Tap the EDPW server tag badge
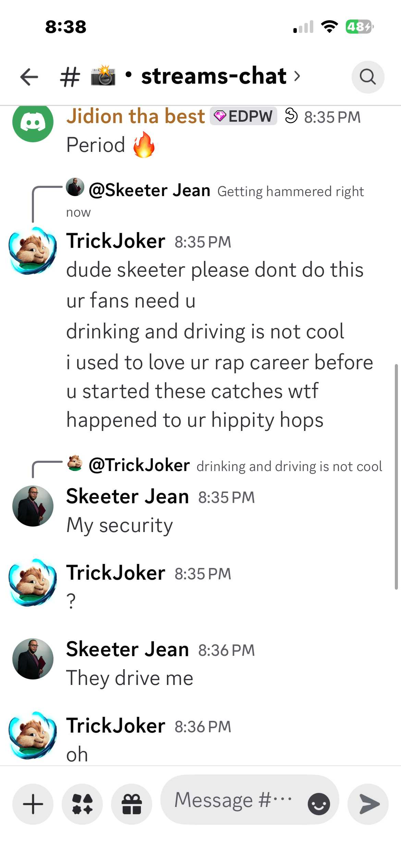This screenshot has width=401, height=868. point(243,116)
